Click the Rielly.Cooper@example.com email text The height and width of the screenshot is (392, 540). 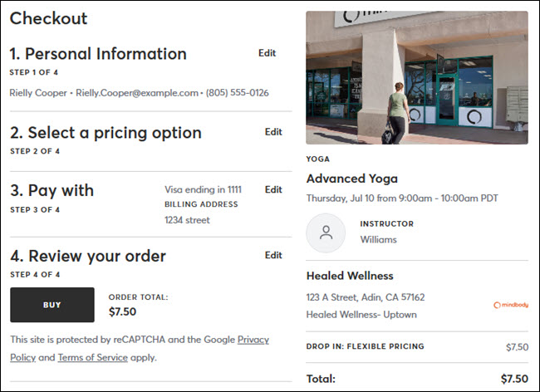137,92
